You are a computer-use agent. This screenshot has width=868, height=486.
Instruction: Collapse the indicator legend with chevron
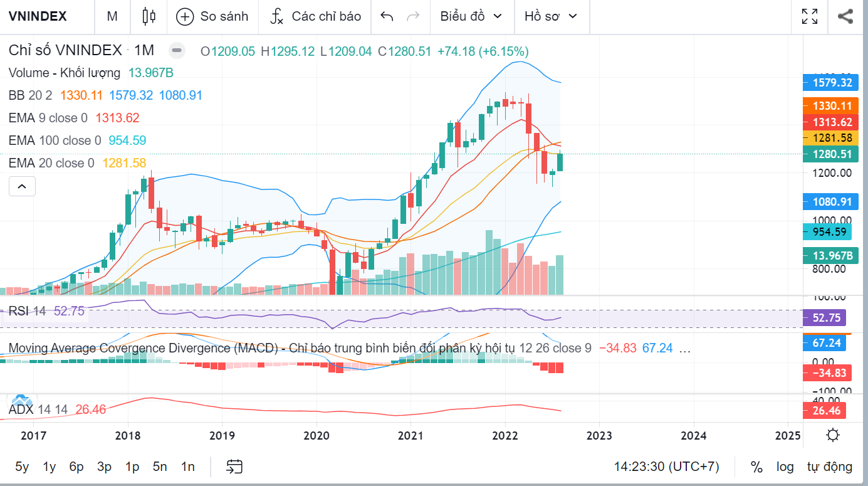click(22, 186)
